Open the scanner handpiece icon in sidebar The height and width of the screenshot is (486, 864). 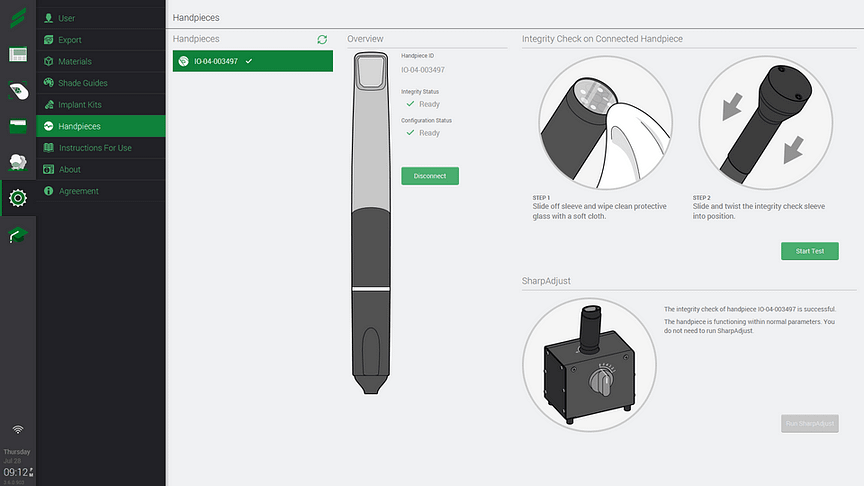18,91
